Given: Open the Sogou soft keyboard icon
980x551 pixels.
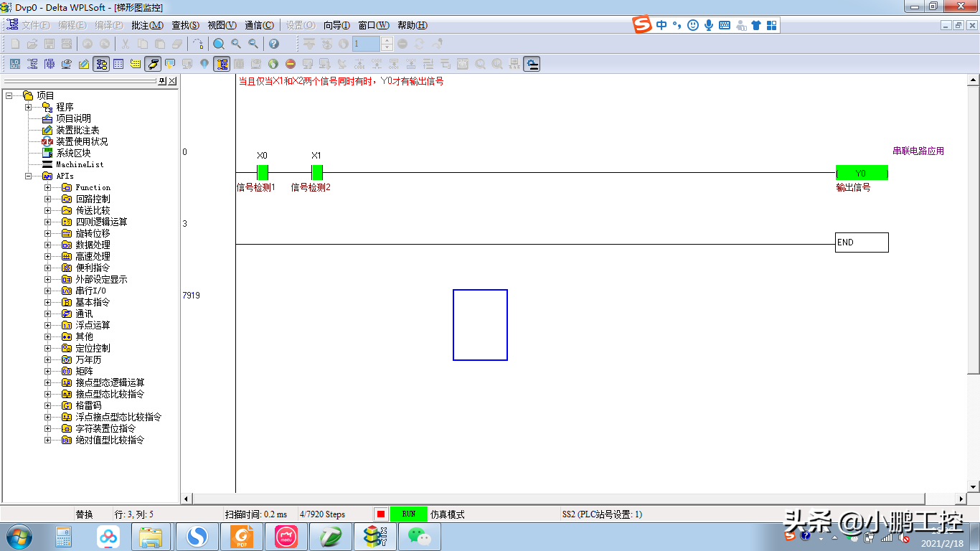Looking at the screenshot, I should [725, 25].
